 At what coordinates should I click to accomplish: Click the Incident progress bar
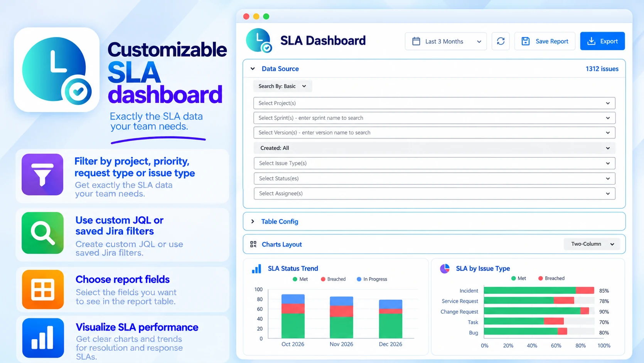pyautogui.click(x=539, y=291)
